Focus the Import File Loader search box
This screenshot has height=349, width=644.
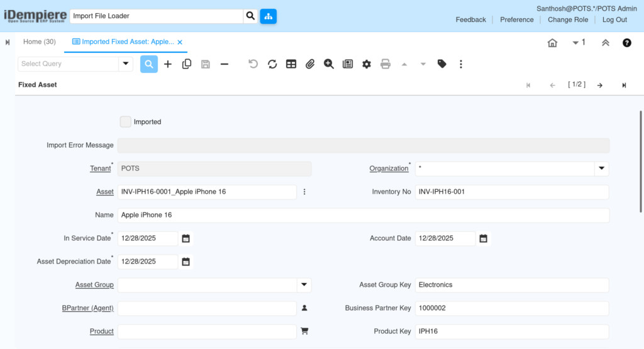[x=157, y=16]
